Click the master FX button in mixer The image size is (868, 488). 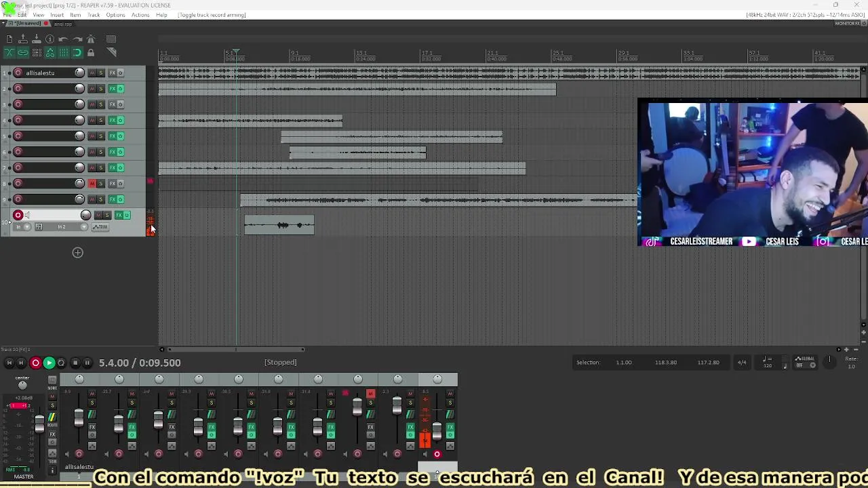pyautogui.click(x=52, y=434)
